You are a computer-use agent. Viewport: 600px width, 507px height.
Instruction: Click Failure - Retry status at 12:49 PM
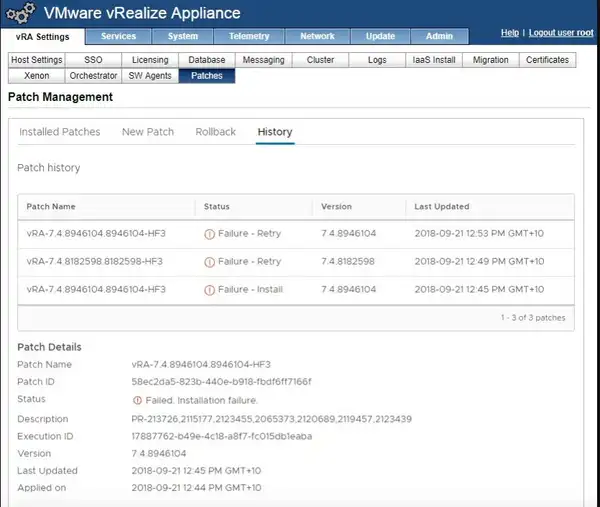pyautogui.click(x=249, y=261)
